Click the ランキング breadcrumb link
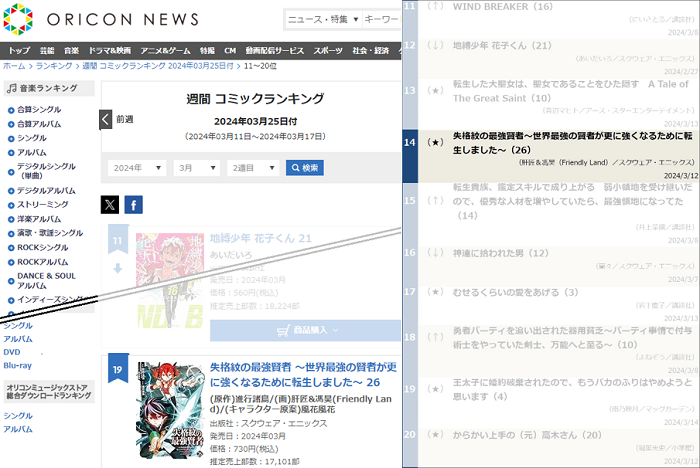 click(x=54, y=66)
